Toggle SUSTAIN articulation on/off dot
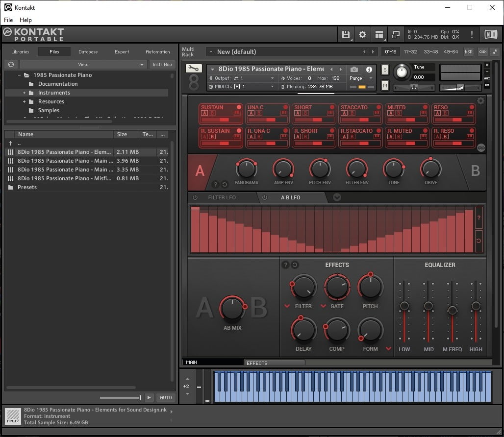 [239, 107]
